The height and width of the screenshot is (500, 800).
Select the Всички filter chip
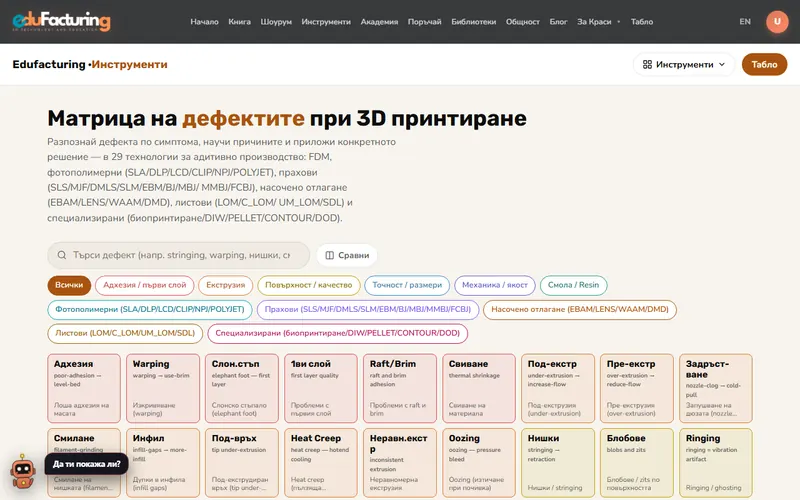point(69,285)
